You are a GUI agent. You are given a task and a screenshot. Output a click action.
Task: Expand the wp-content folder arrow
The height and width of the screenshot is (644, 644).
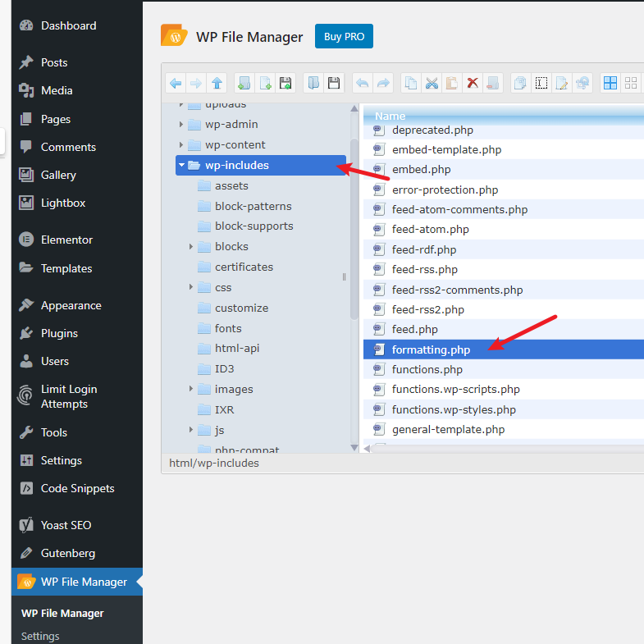point(181,144)
